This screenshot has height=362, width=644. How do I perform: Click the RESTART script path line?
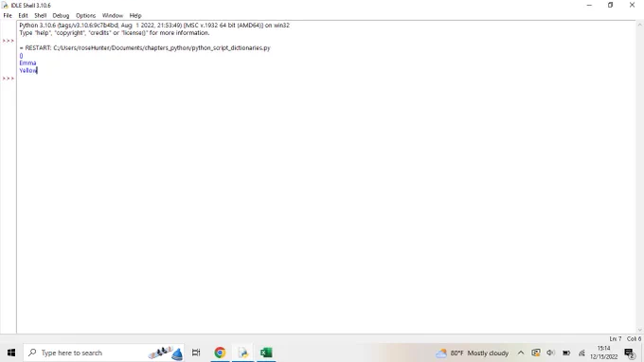pos(145,48)
